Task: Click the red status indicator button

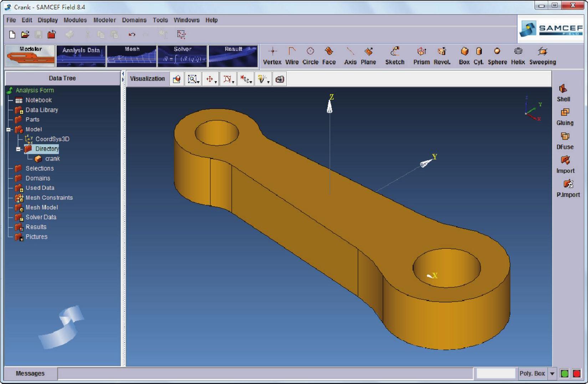Action: click(576, 374)
